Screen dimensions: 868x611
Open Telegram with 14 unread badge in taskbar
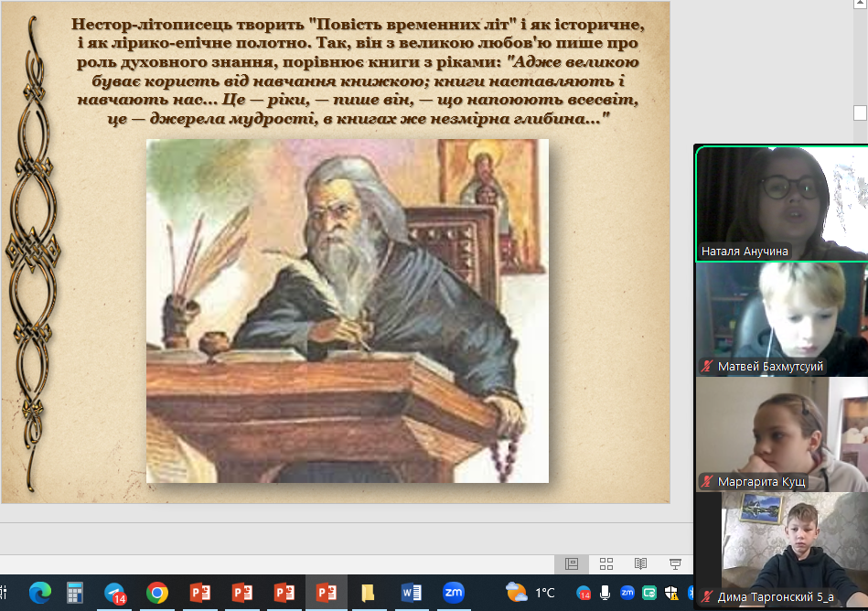tap(115, 594)
